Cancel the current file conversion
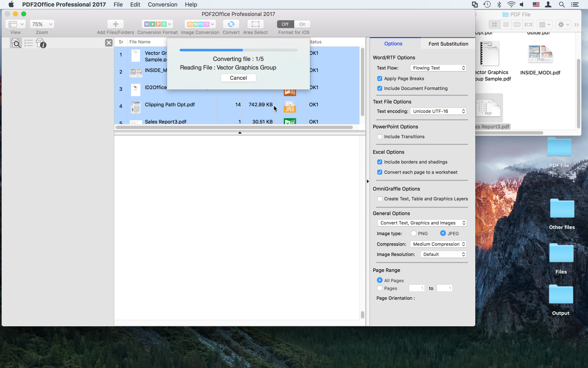Image resolution: width=588 pixels, height=368 pixels. (x=238, y=78)
